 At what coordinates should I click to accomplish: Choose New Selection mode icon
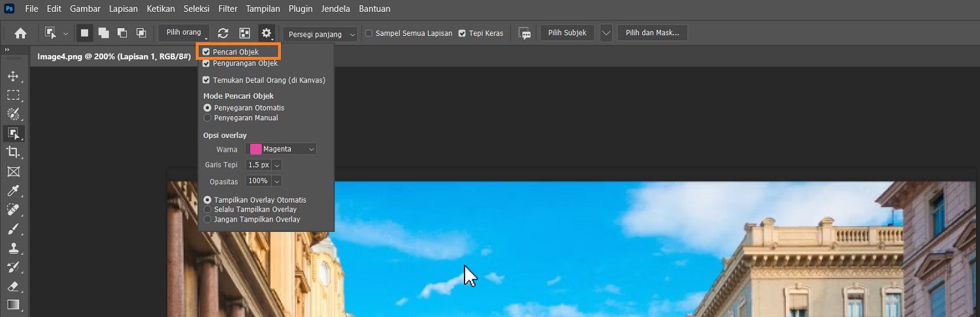pyautogui.click(x=84, y=33)
